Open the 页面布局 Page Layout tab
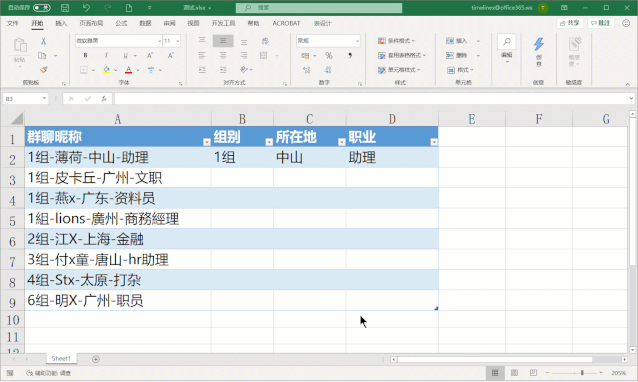This screenshot has width=638, height=382. 91,23
